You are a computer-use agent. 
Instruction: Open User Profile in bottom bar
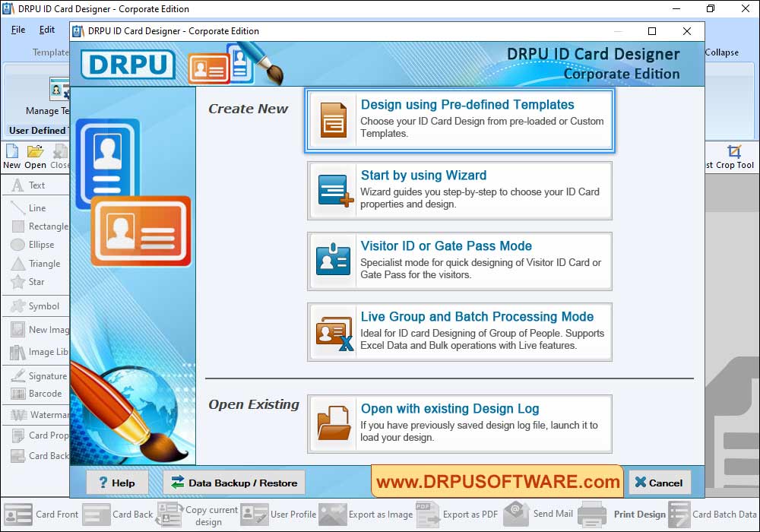tap(278, 515)
